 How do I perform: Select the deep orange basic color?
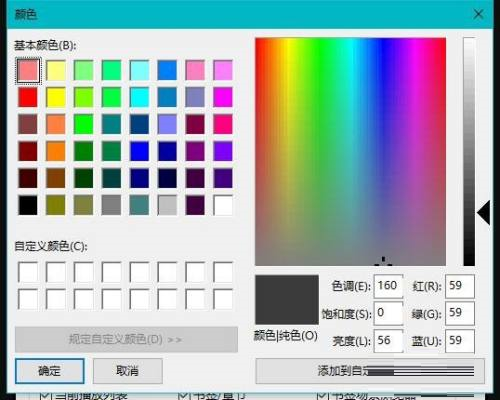pos(56,151)
